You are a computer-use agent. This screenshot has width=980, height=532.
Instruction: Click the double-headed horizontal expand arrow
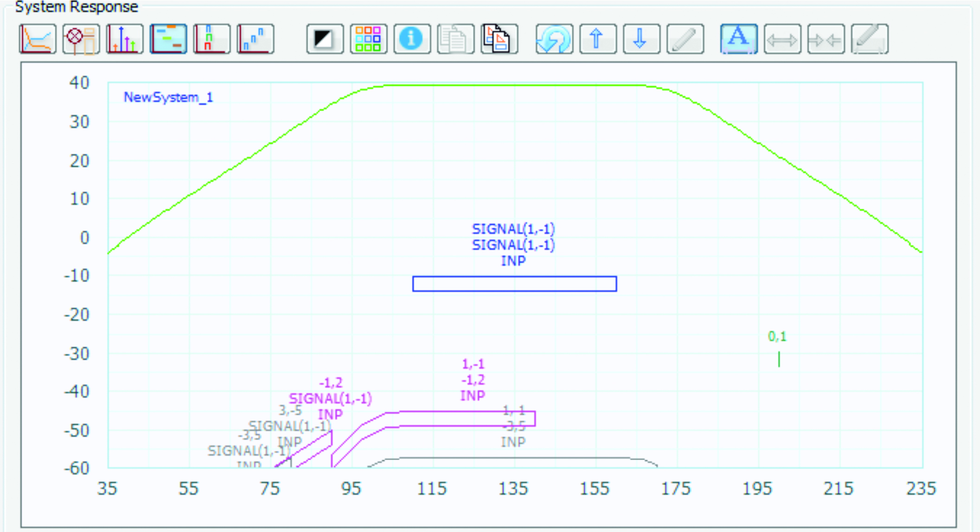coord(782,39)
